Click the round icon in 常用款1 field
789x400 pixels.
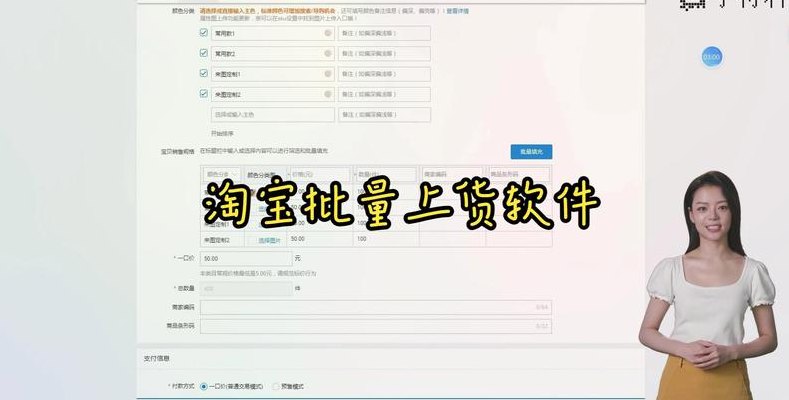click(328, 33)
